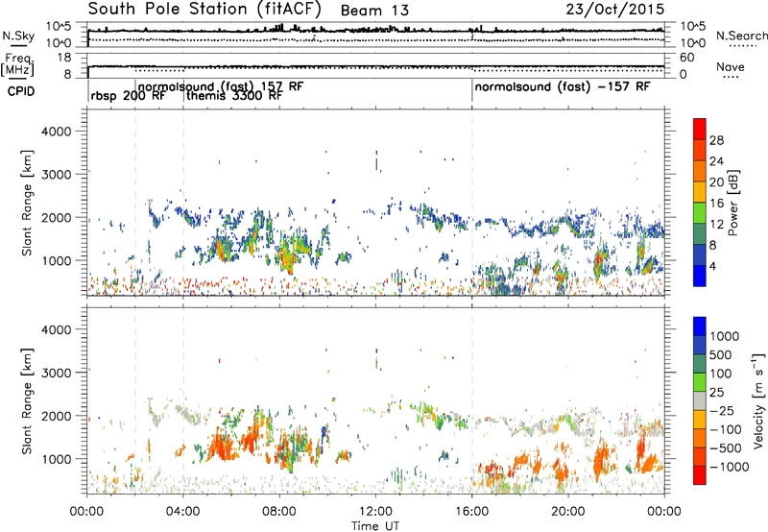The height and width of the screenshot is (532, 768).
Task: Click the 'Time UT' axis title
Action: pyautogui.click(x=375, y=525)
